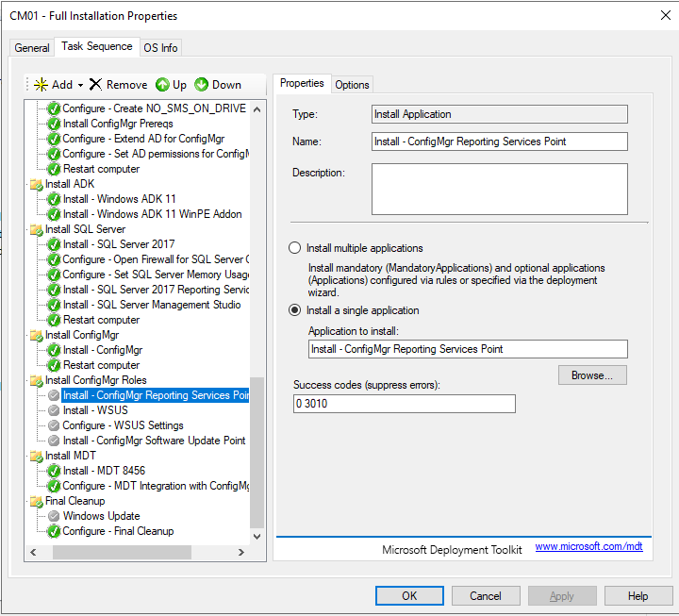Open the www.microsoft.com/mdt link
Screen dimensions: 679x616
tap(588, 547)
